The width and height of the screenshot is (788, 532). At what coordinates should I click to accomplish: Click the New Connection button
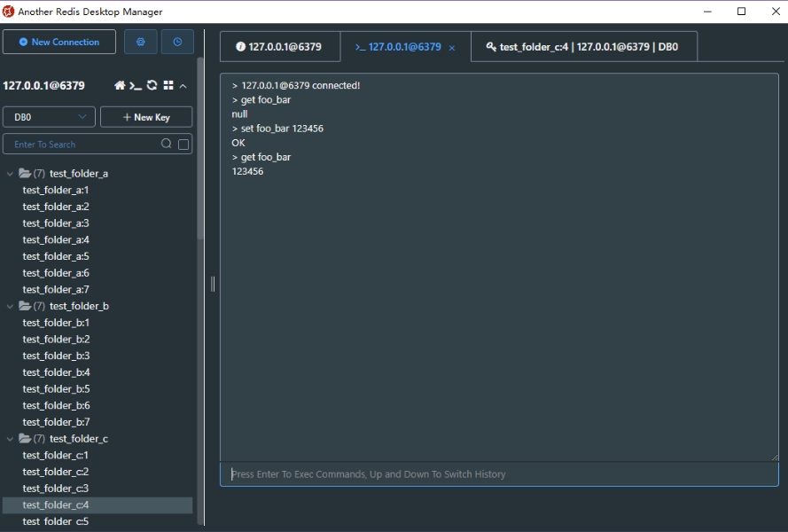59,42
